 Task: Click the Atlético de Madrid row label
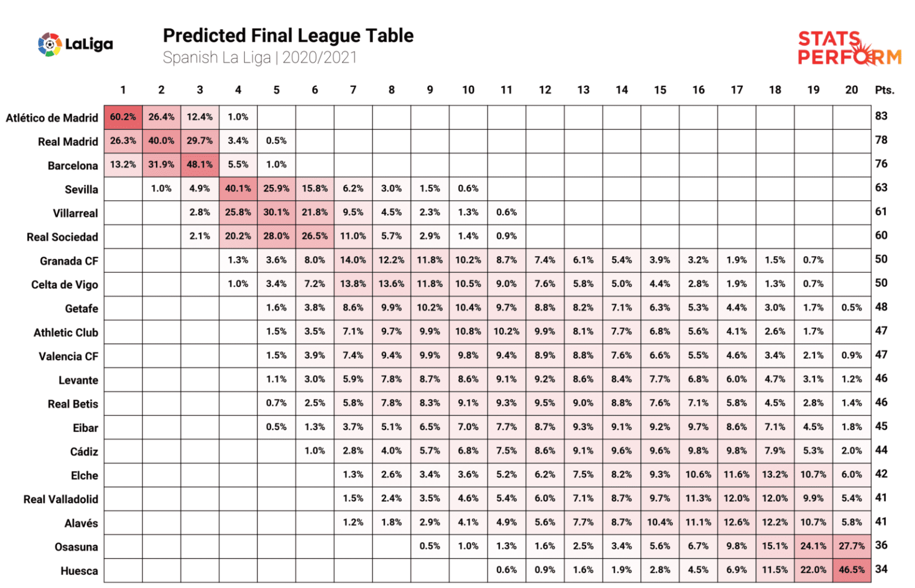52,118
